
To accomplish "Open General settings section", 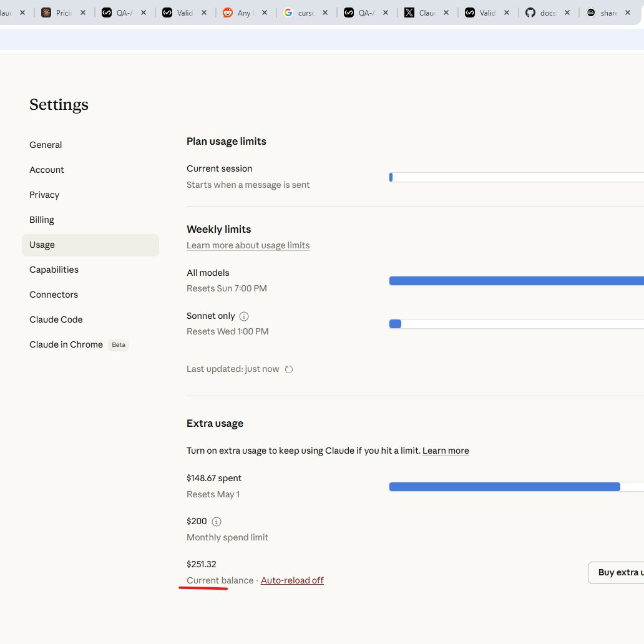I will click(x=90, y=145).
